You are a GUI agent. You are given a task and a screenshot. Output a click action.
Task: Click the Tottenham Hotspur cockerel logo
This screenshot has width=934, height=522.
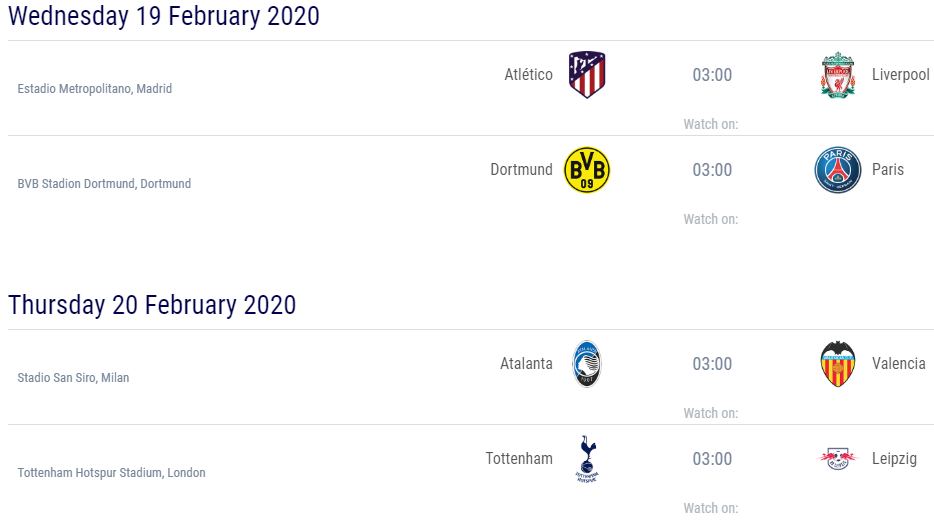[587, 459]
